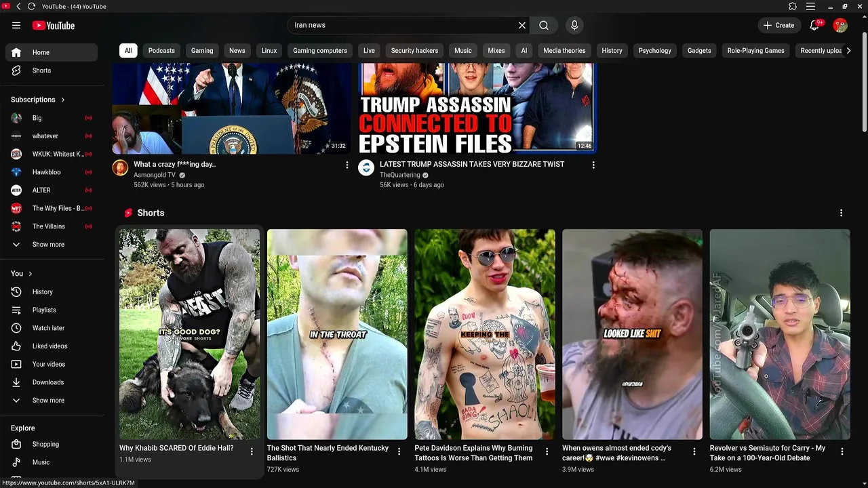
Task: Select the Linux chip
Action: click(269, 51)
